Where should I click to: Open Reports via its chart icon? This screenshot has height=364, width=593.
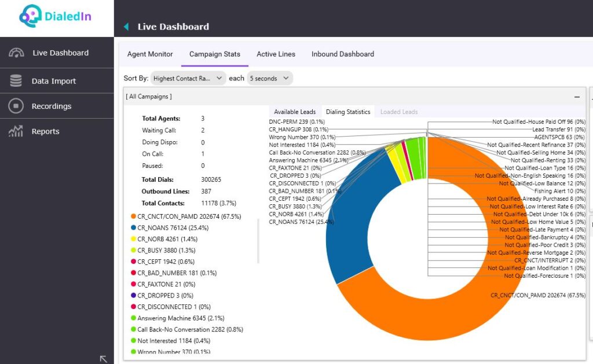[x=16, y=131]
